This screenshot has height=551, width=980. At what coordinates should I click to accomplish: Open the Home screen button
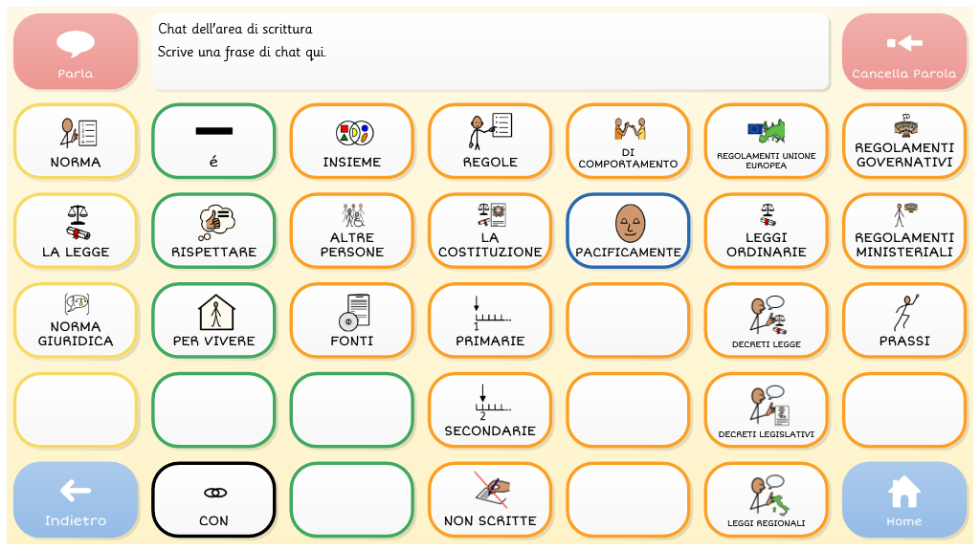(x=903, y=501)
